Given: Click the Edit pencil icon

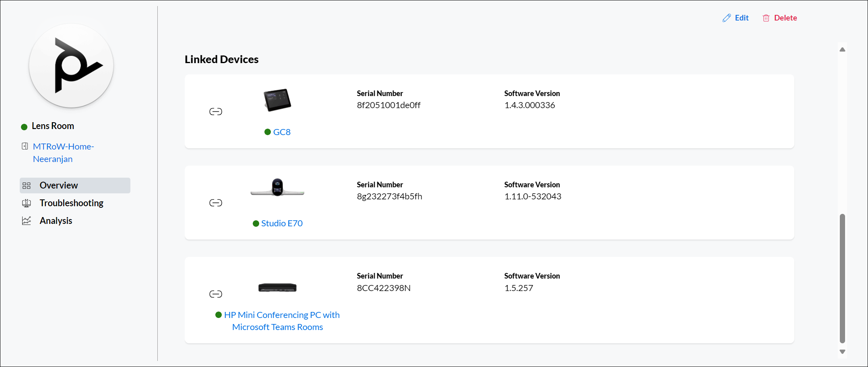Looking at the screenshot, I should 726,18.
